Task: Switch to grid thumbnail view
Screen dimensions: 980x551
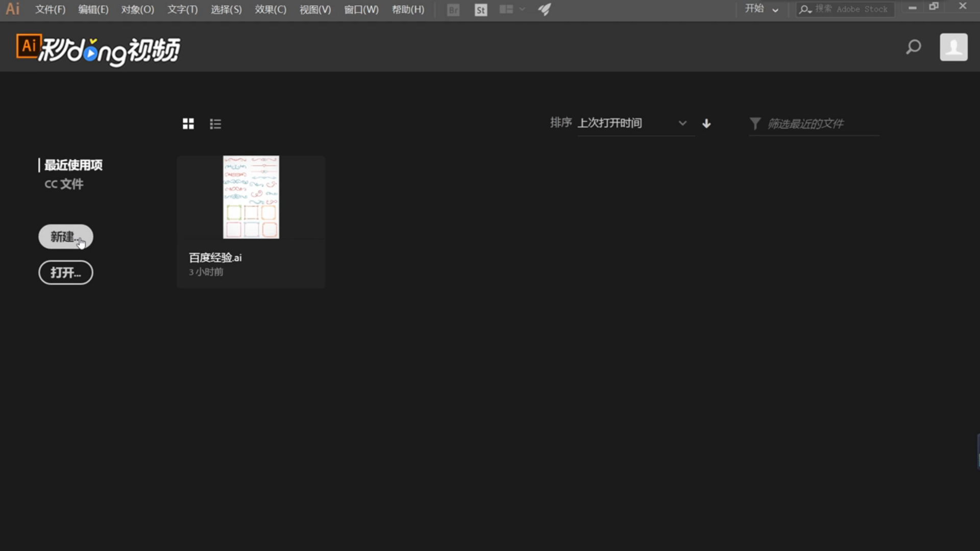Action: 188,123
